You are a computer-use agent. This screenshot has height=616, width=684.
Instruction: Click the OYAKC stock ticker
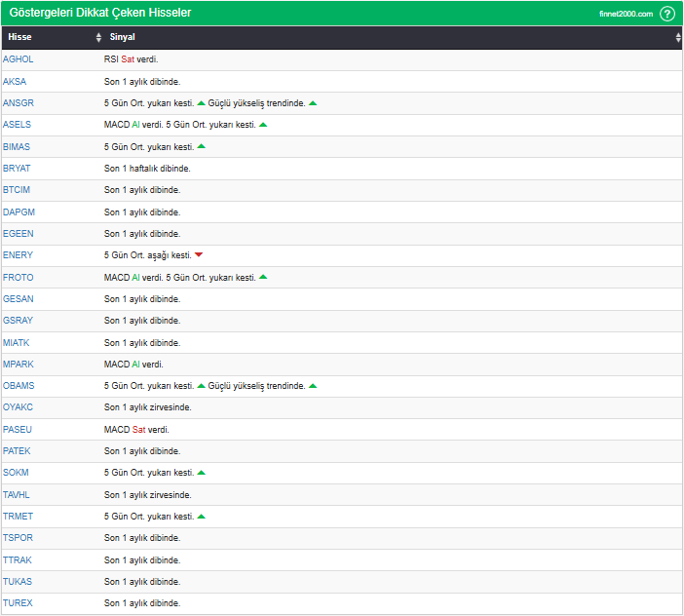[18, 407]
